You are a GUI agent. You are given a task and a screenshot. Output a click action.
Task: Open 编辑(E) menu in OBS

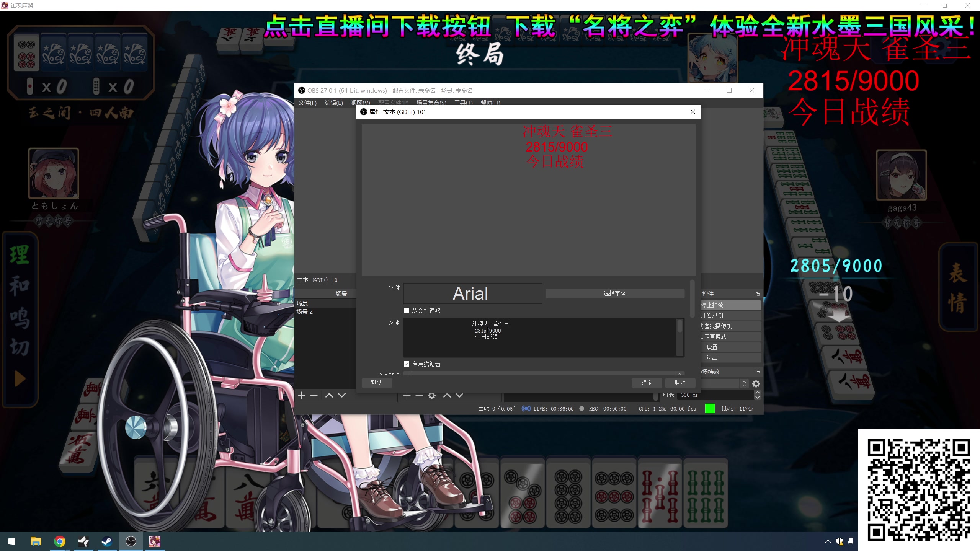[x=333, y=103]
